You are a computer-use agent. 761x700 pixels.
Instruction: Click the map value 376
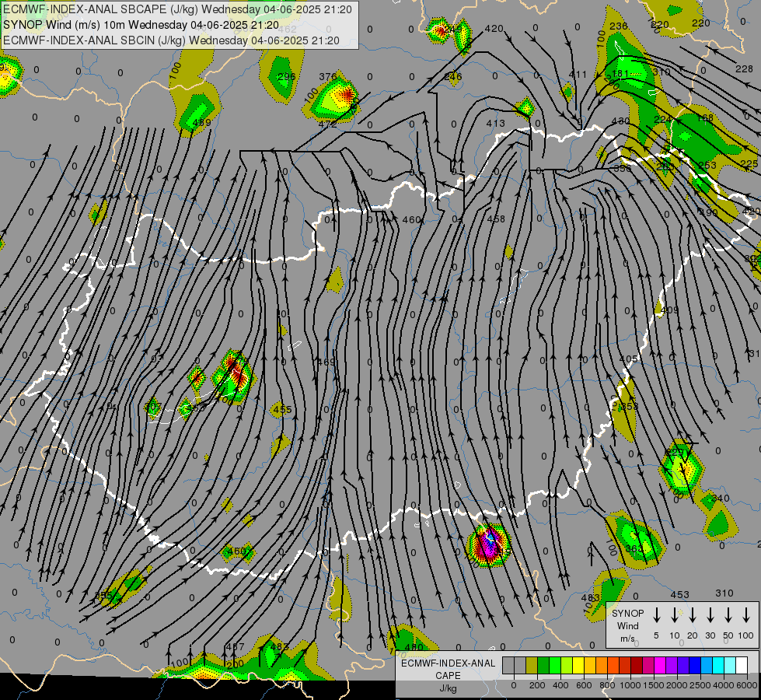pyautogui.click(x=328, y=77)
